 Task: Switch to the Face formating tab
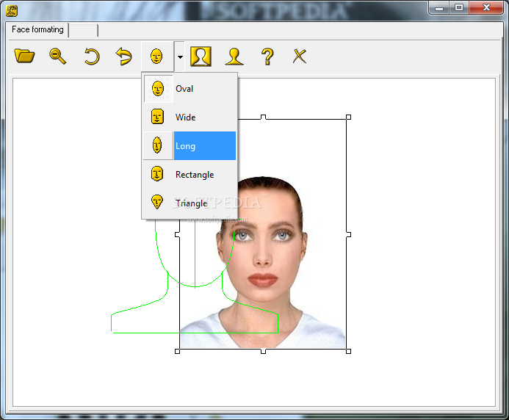(x=37, y=29)
